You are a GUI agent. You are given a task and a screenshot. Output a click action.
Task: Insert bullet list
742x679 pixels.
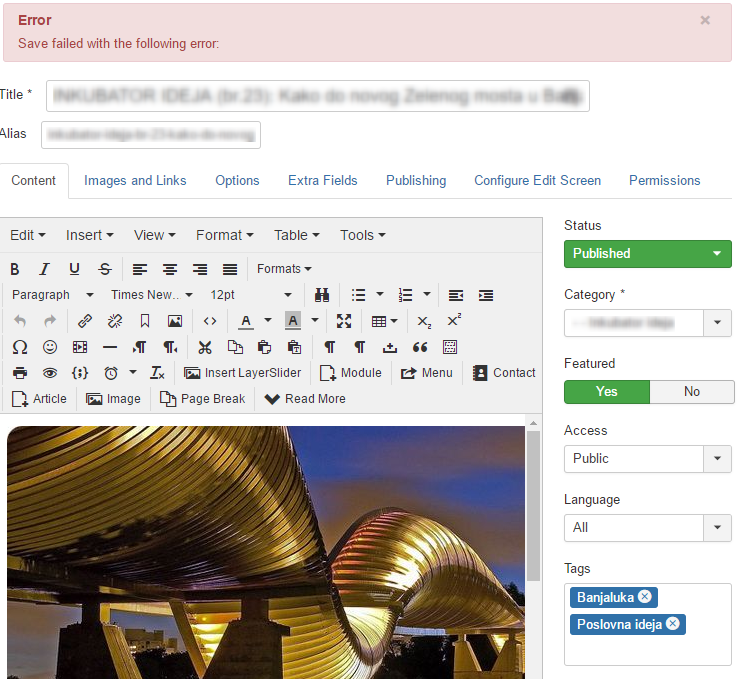point(358,295)
